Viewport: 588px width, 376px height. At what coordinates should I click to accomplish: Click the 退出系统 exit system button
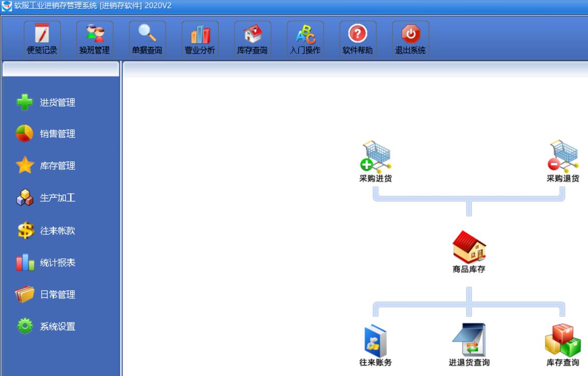click(x=410, y=39)
